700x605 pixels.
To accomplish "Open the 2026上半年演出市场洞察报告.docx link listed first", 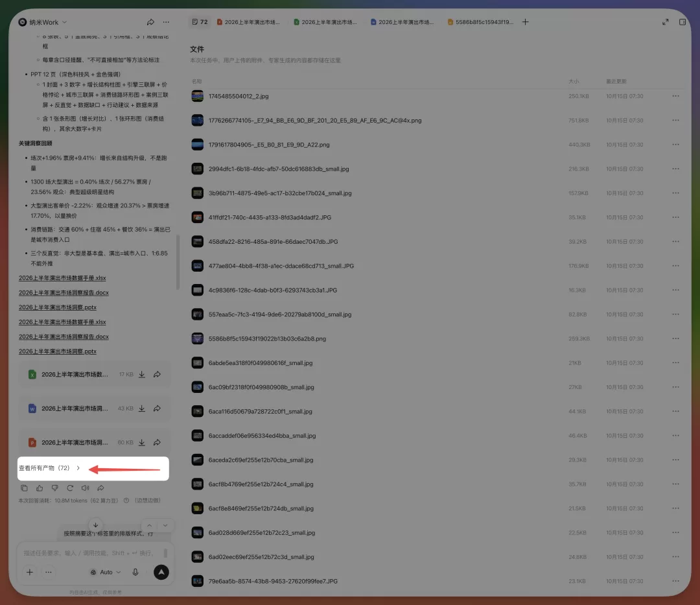I will click(64, 292).
